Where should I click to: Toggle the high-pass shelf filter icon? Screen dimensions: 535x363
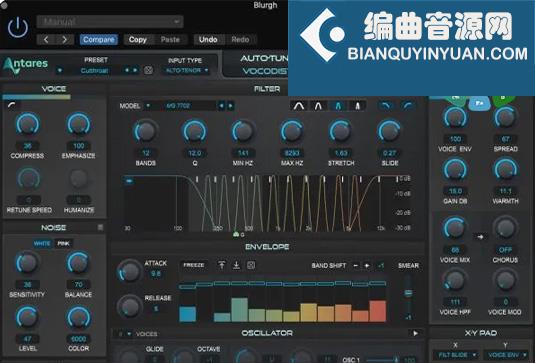tap(408, 106)
